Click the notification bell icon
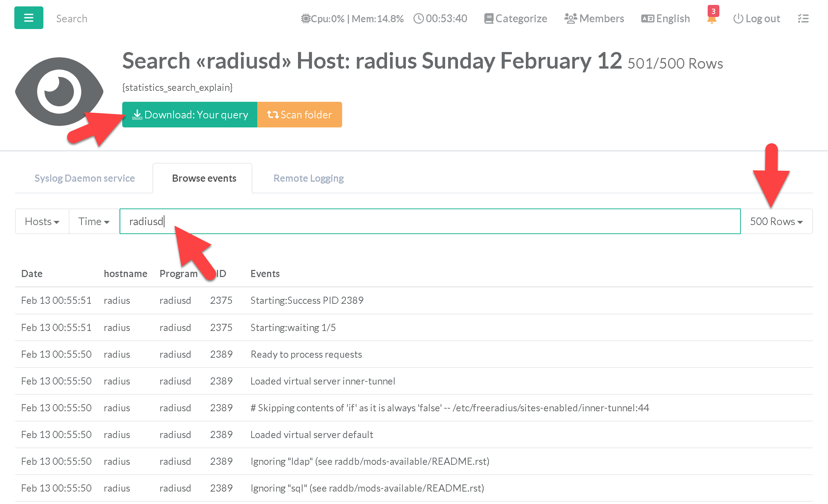828x504 pixels. coord(711,18)
